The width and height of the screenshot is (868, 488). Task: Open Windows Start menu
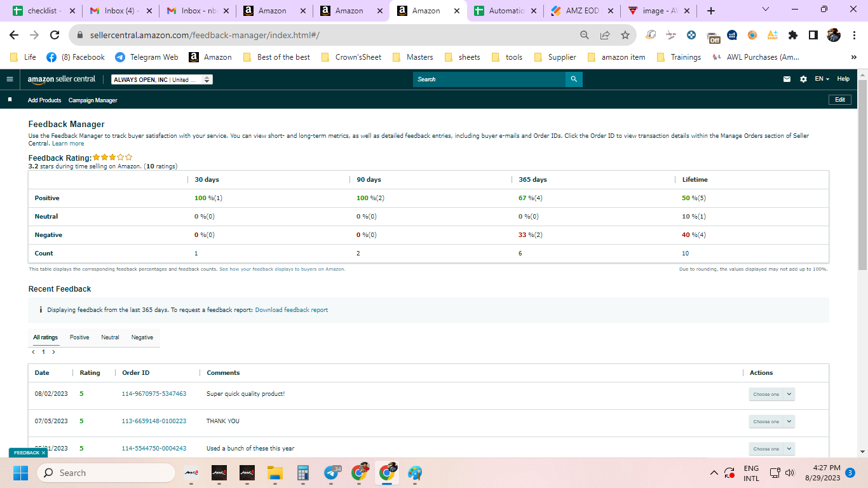click(21, 473)
